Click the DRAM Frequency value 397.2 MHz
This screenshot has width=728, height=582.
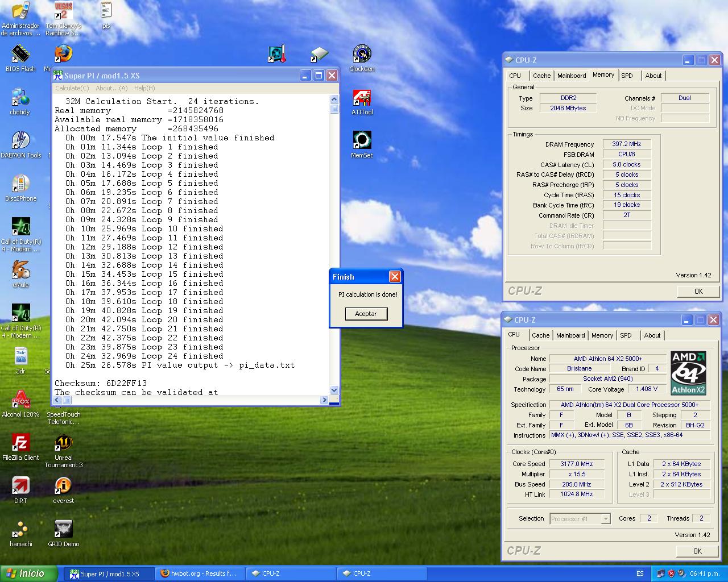point(627,144)
